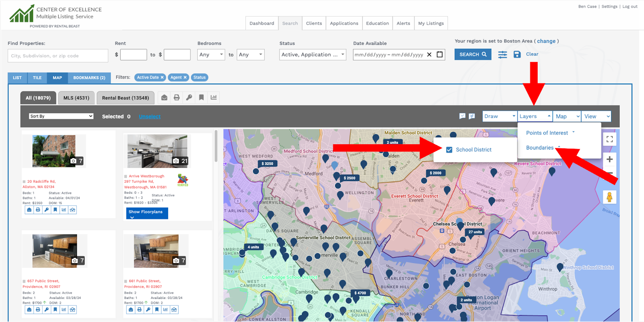Click the chart icon in the results toolbar
Image resolution: width=644 pixels, height=322 pixels.
point(214,98)
